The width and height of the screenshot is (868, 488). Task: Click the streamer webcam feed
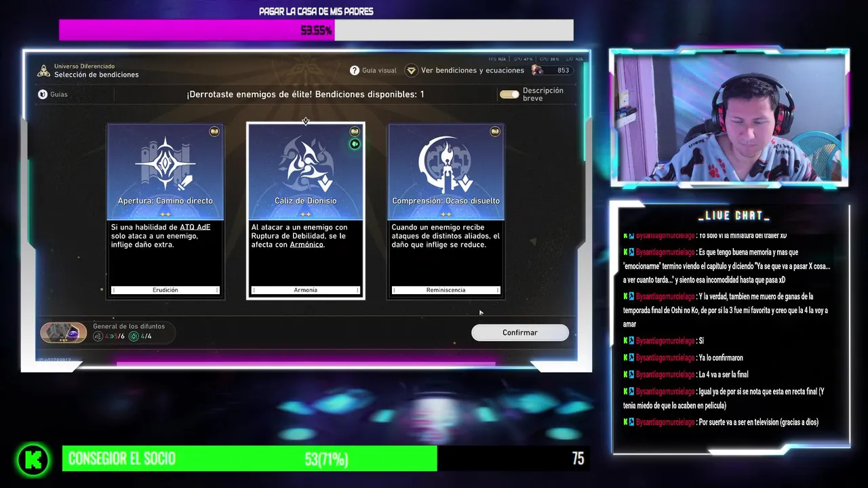[x=730, y=118]
